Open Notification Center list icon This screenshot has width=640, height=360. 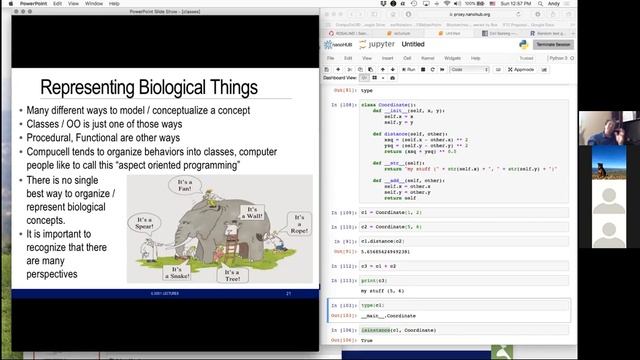(x=567, y=3)
